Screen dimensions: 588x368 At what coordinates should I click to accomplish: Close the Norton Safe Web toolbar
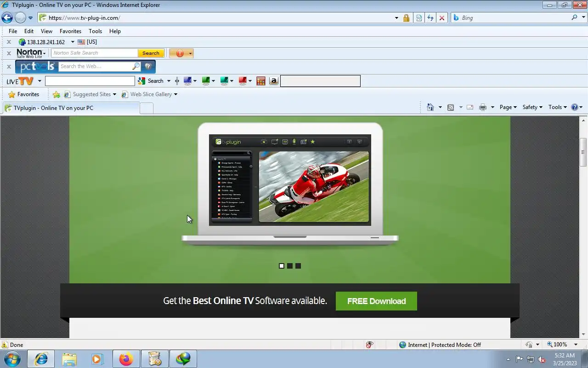coord(8,53)
